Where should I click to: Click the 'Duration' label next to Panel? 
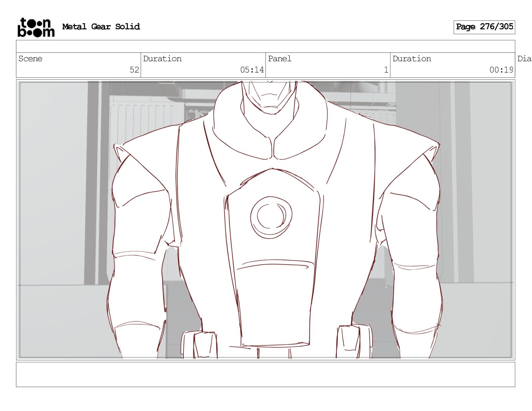[412, 59]
